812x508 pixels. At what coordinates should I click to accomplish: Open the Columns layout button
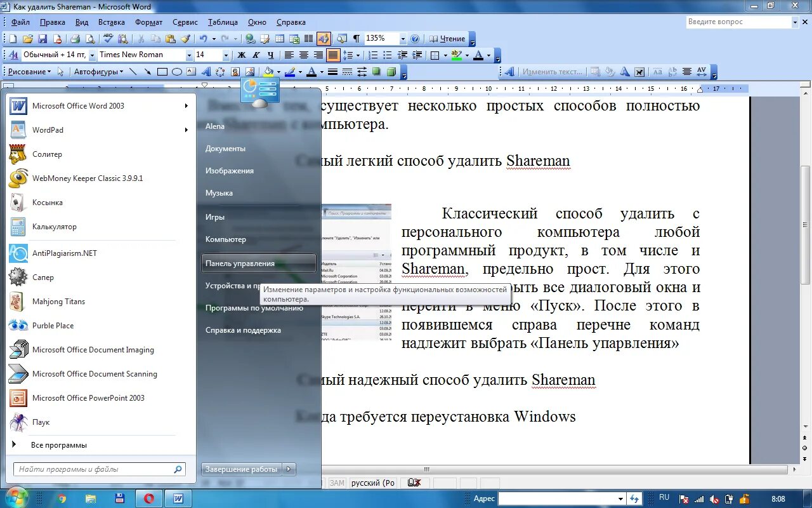309,39
